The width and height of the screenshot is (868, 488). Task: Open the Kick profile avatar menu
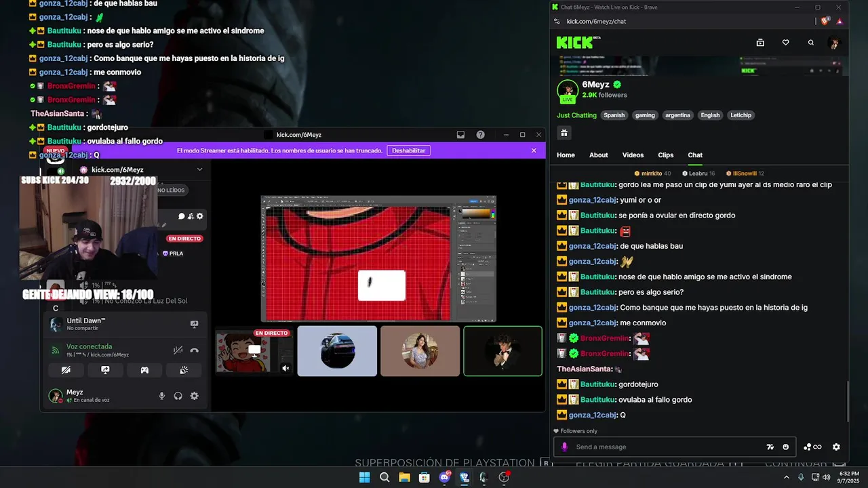[834, 43]
